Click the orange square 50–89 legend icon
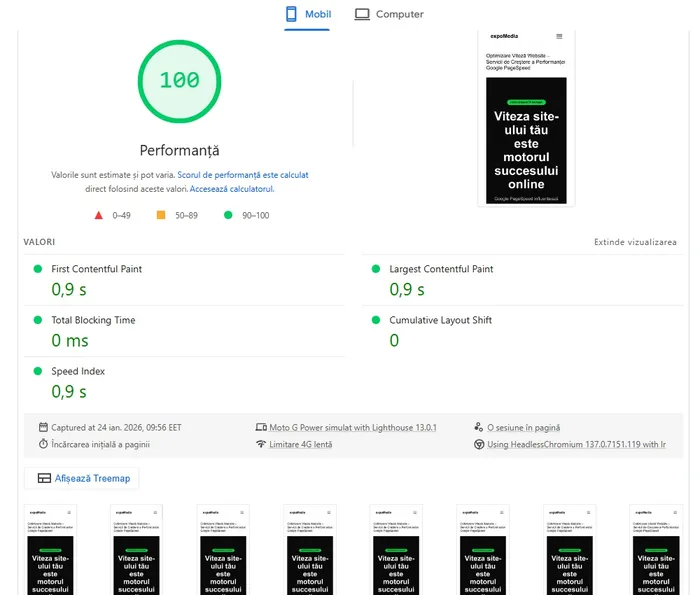Screen dimensions: 700x595 161,215
